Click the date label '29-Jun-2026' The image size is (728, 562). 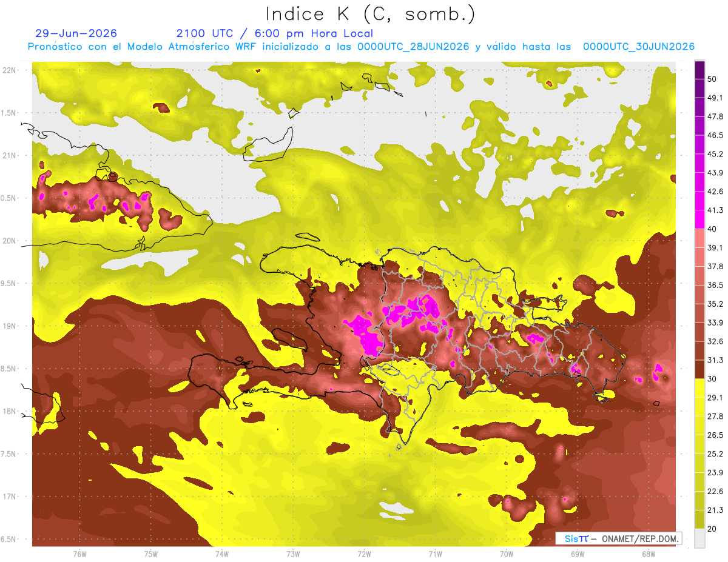click(76, 33)
